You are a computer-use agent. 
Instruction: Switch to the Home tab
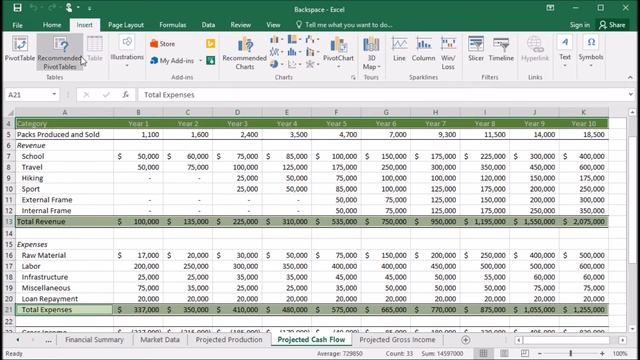tap(52, 25)
